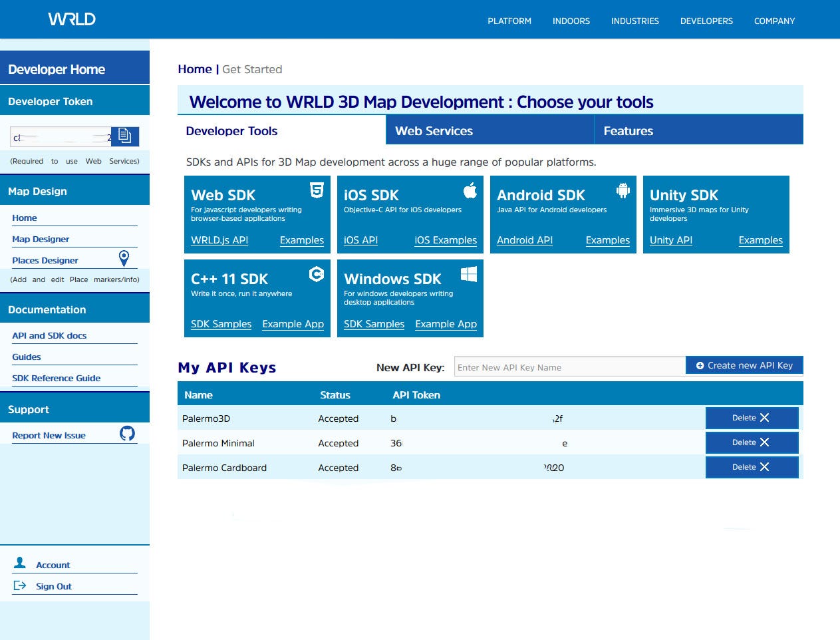
Task: Click the Developer Token sidebar heading
Action: [51, 102]
